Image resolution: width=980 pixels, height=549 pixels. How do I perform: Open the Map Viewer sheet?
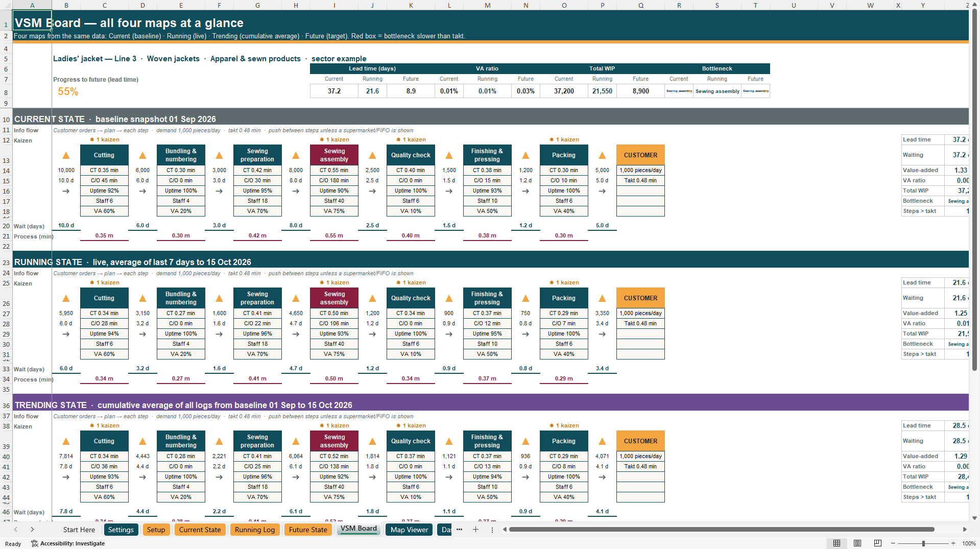click(x=409, y=530)
